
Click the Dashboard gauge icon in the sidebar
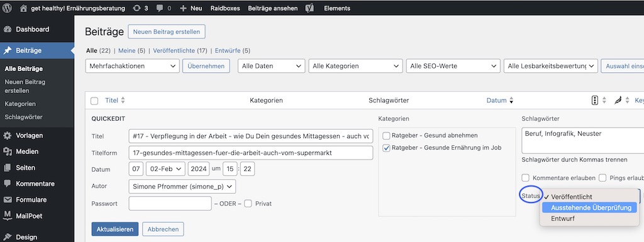(8, 30)
